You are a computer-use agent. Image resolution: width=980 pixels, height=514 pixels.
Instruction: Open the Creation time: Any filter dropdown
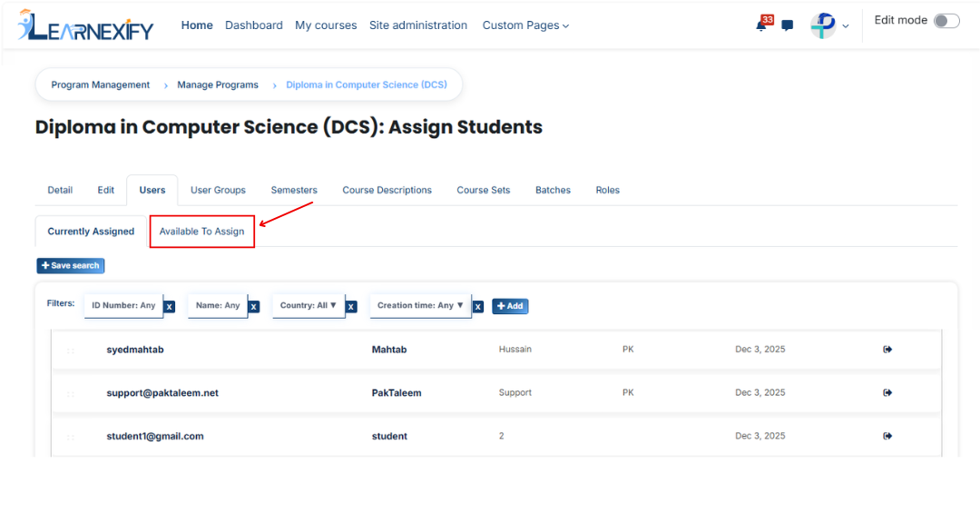pos(421,306)
